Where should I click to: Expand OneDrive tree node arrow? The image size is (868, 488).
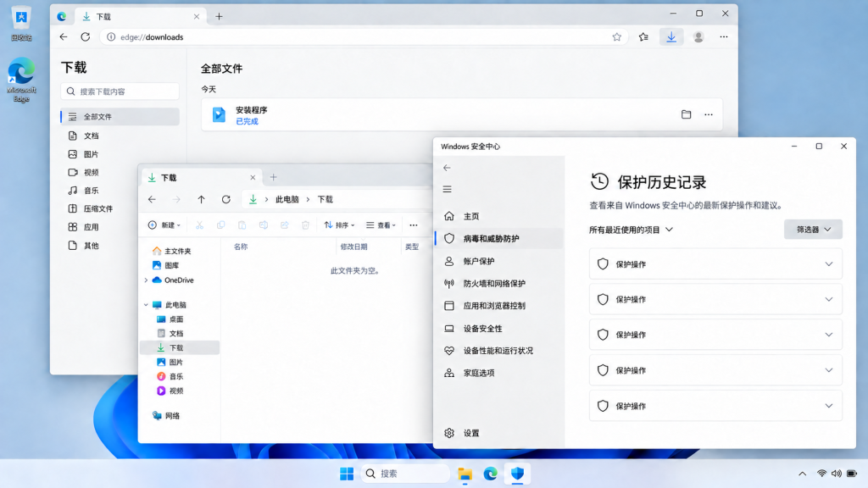pos(146,280)
